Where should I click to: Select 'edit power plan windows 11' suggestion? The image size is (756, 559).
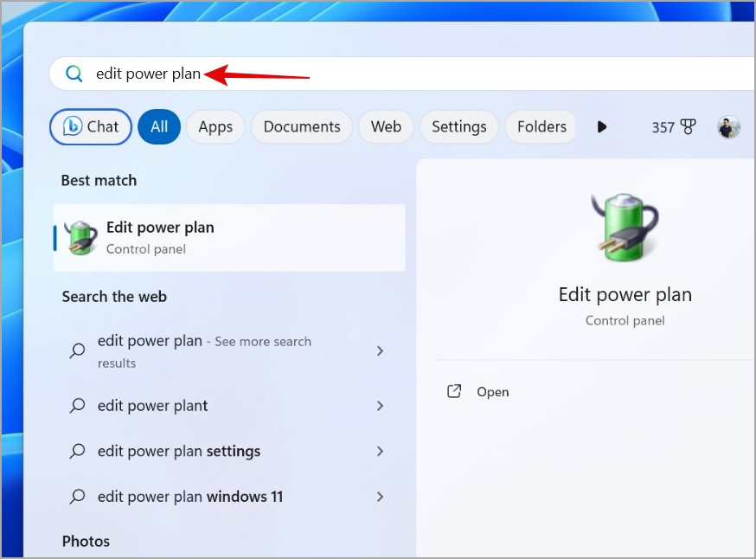coord(229,497)
